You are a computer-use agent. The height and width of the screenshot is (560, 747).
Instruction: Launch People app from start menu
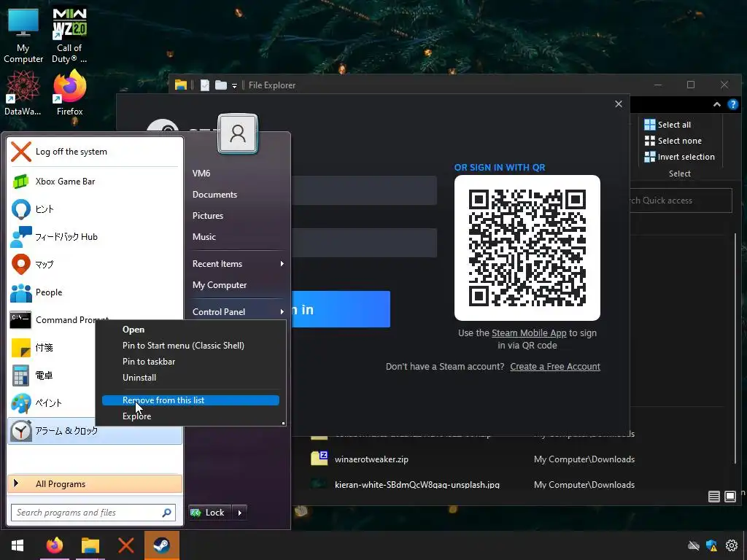click(x=95, y=292)
